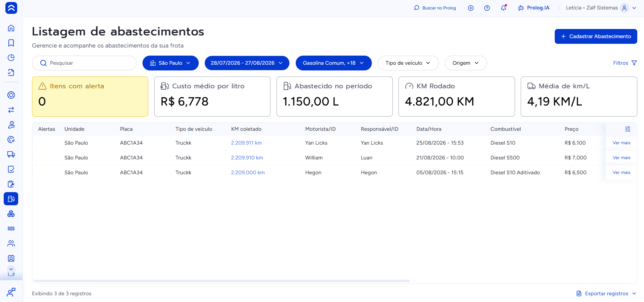Open the date range 28/07/2026 - 27/08/2026 dropdown
Image resolution: width=644 pixels, height=302 pixels.
pyautogui.click(x=247, y=63)
